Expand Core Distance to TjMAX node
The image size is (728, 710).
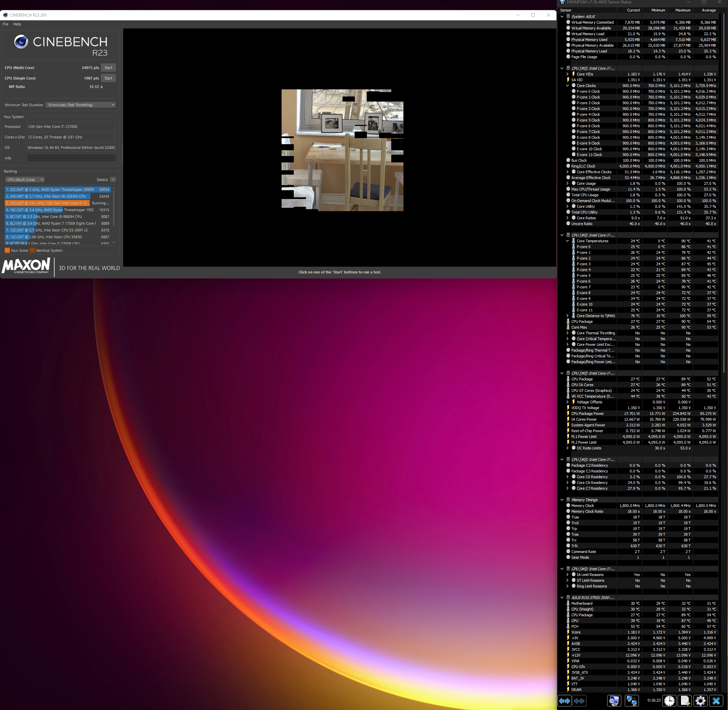click(568, 315)
